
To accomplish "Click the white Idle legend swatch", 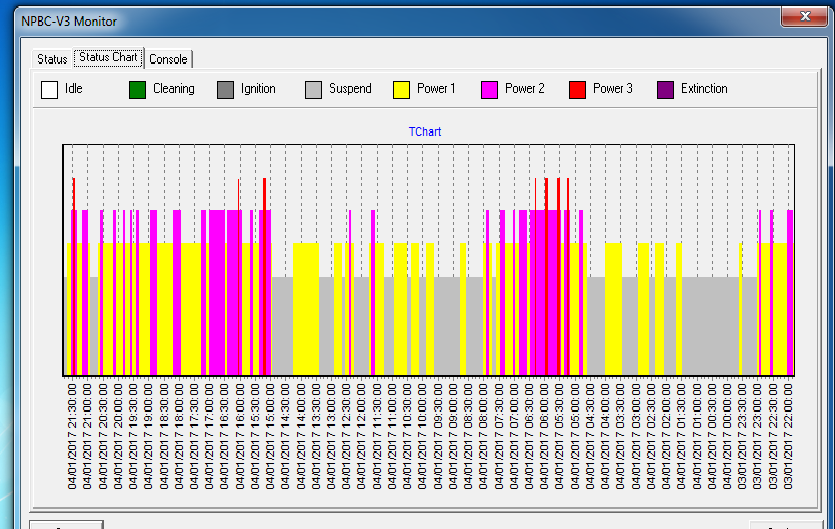I will pos(49,90).
